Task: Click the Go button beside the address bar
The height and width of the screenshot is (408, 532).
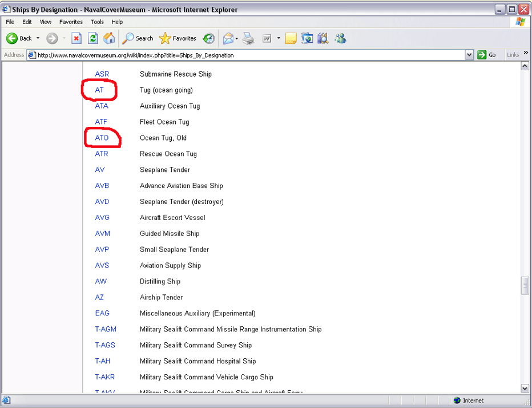Action: click(x=487, y=55)
